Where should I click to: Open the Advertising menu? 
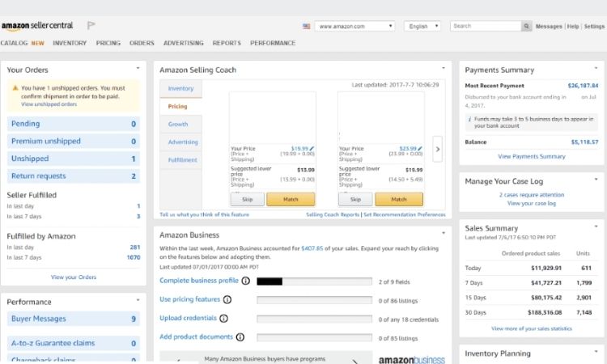point(183,43)
